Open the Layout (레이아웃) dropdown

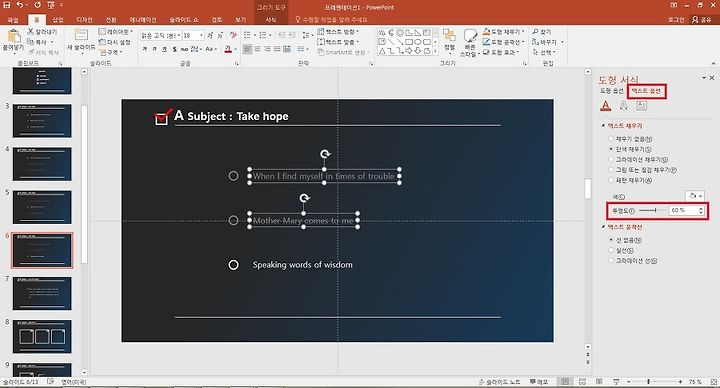[116, 32]
